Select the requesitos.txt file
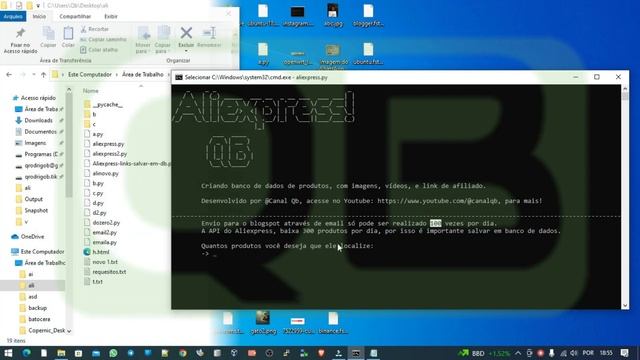640x360 pixels. coord(109,272)
